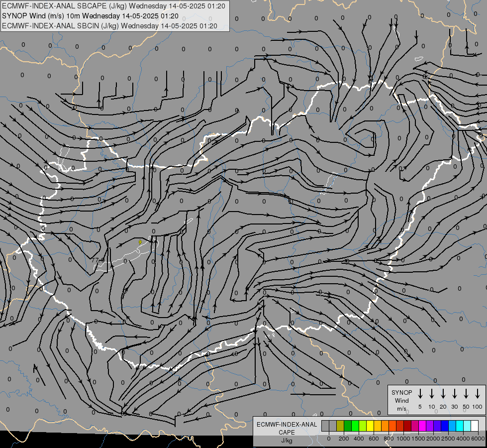
Task: Click the 20 m/s wind arrow in SYNOP legend
Action: pos(443,393)
